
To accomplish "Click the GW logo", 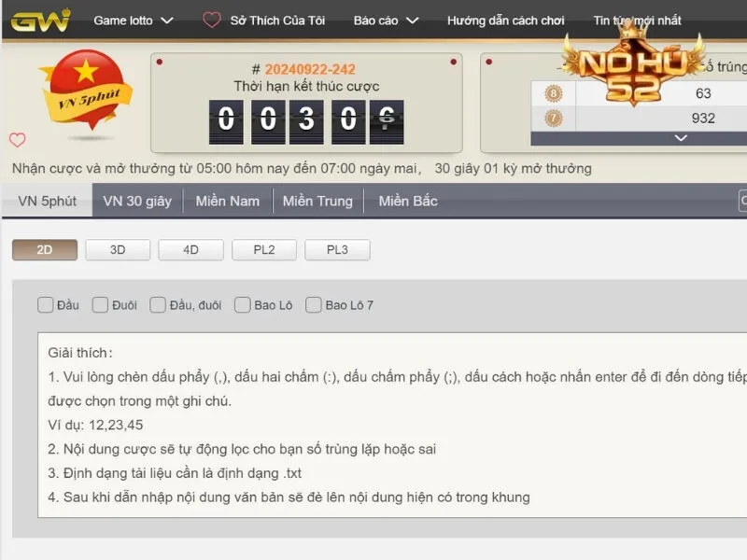I will point(40,21).
